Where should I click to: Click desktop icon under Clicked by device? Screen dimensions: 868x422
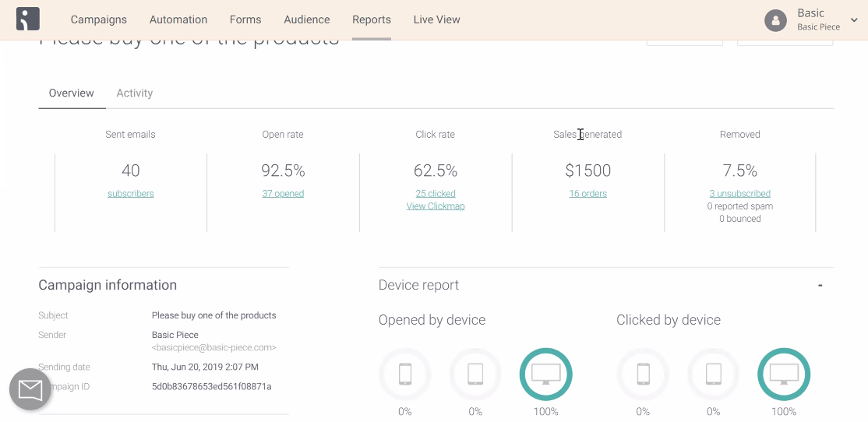[x=784, y=375]
